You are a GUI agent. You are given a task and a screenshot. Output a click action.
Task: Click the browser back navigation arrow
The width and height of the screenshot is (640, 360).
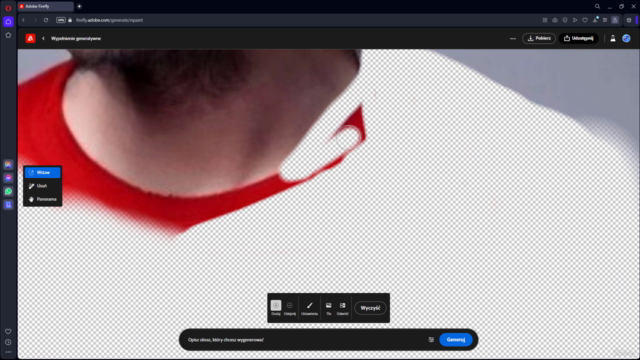(x=23, y=20)
